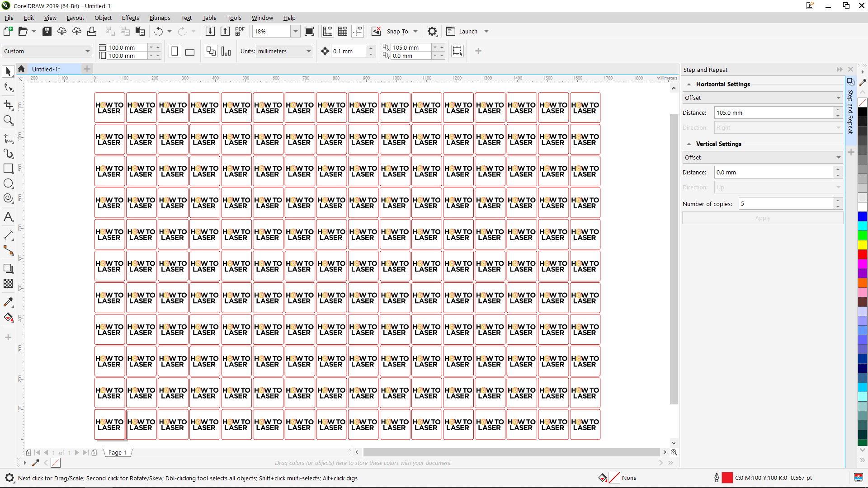Screen dimensions: 868x488
Task: Toggle Show guidelines button
Action: 358,31
